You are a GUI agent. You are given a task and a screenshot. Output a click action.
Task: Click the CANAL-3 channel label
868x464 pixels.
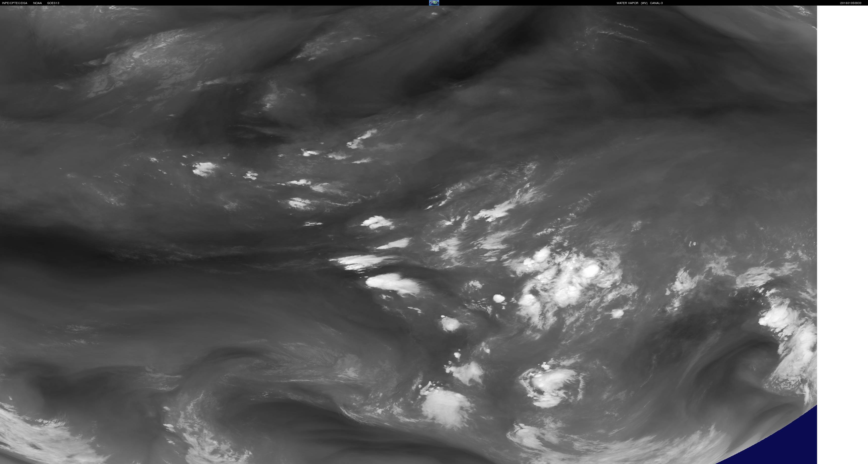click(x=656, y=3)
